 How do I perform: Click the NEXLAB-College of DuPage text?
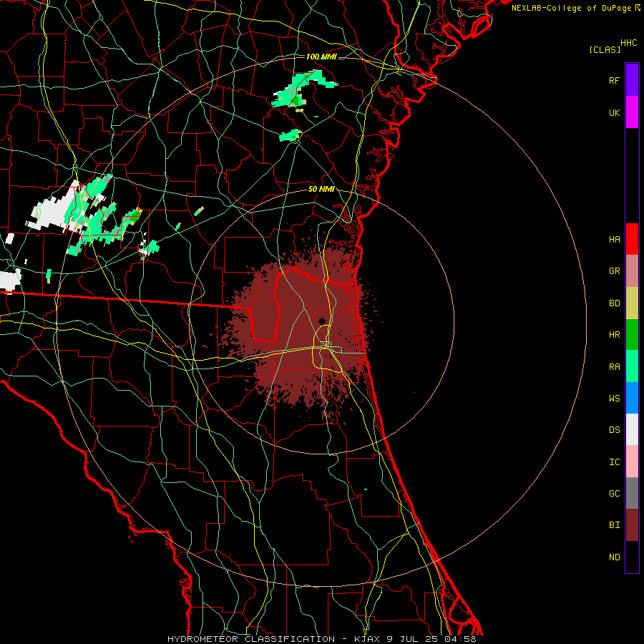[x=572, y=8]
